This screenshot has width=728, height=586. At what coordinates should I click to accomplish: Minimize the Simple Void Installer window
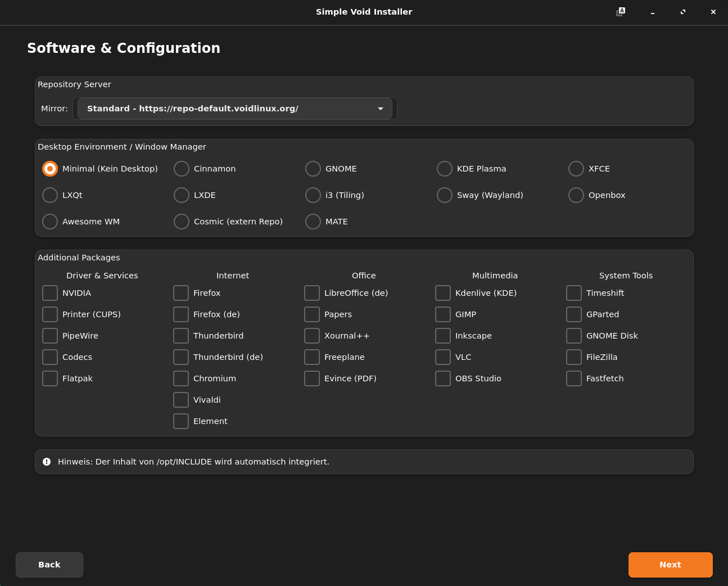652,12
